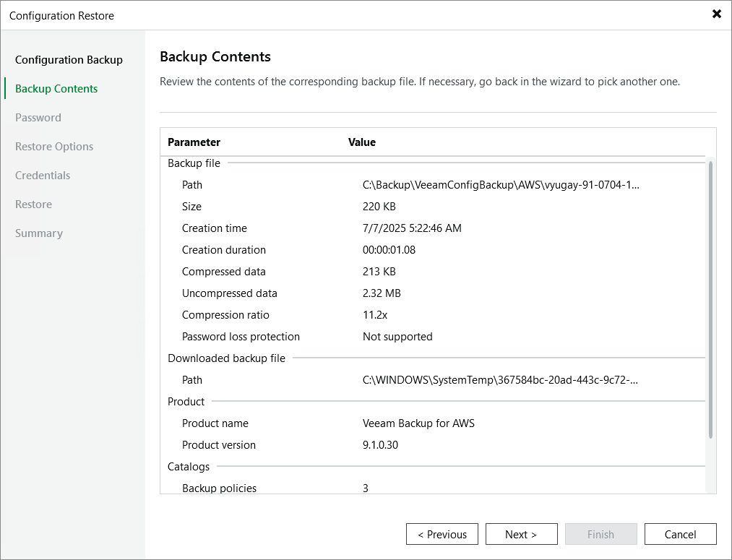The image size is (732, 560).
Task: Select the Backup Contents step
Action: point(56,88)
